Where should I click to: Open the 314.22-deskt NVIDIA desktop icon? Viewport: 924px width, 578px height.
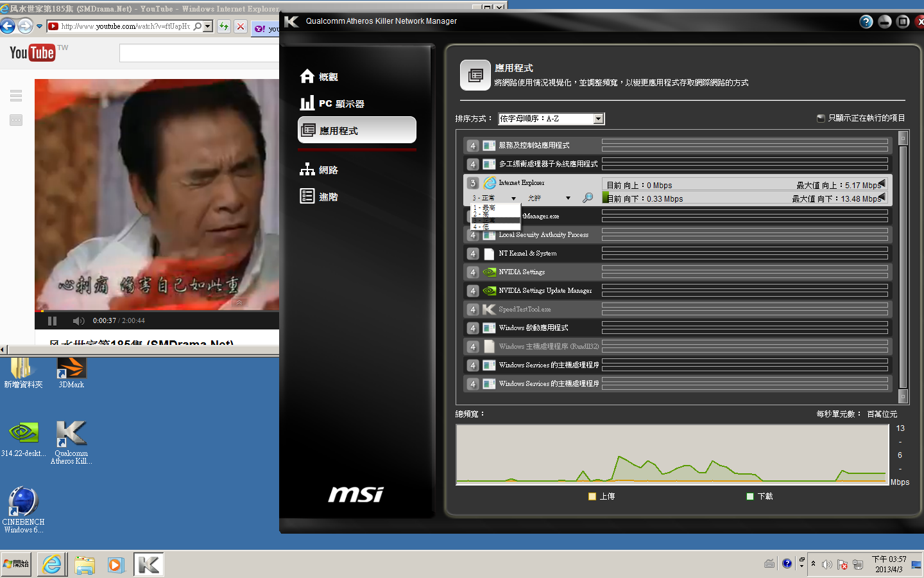[23, 439]
